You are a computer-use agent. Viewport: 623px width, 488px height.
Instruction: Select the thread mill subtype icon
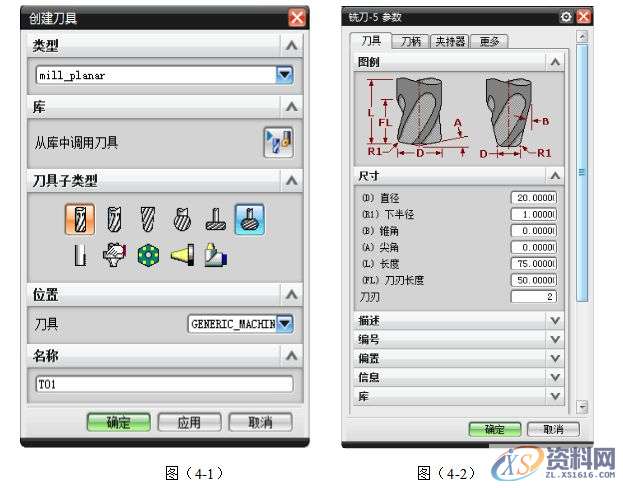(80, 255)
